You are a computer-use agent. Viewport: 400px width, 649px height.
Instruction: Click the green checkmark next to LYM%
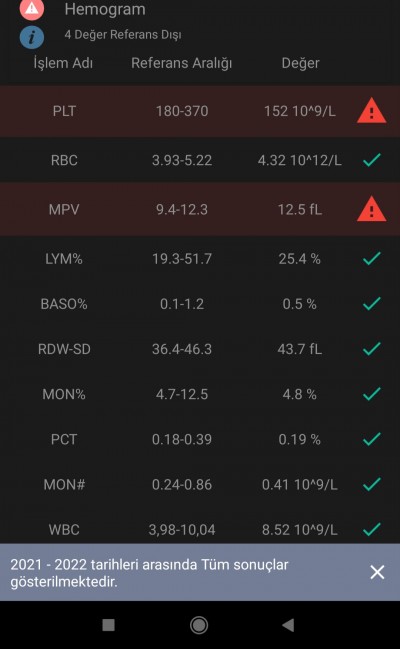point(371,258)
